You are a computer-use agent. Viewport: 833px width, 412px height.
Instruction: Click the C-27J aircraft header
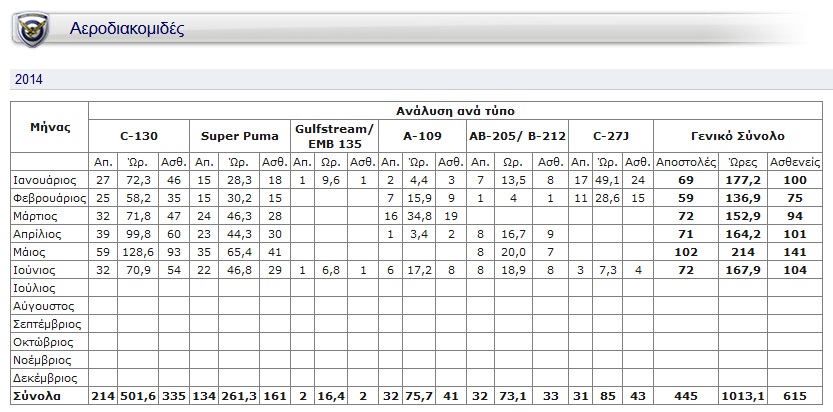pos(610,135)
